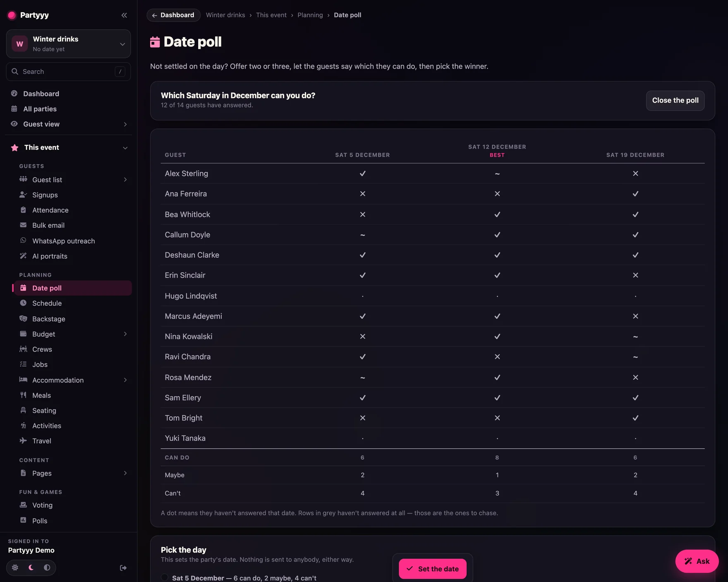Open Voting under Fun & Games
This screenshot has height=582, width=728.
tap(73, 505)
